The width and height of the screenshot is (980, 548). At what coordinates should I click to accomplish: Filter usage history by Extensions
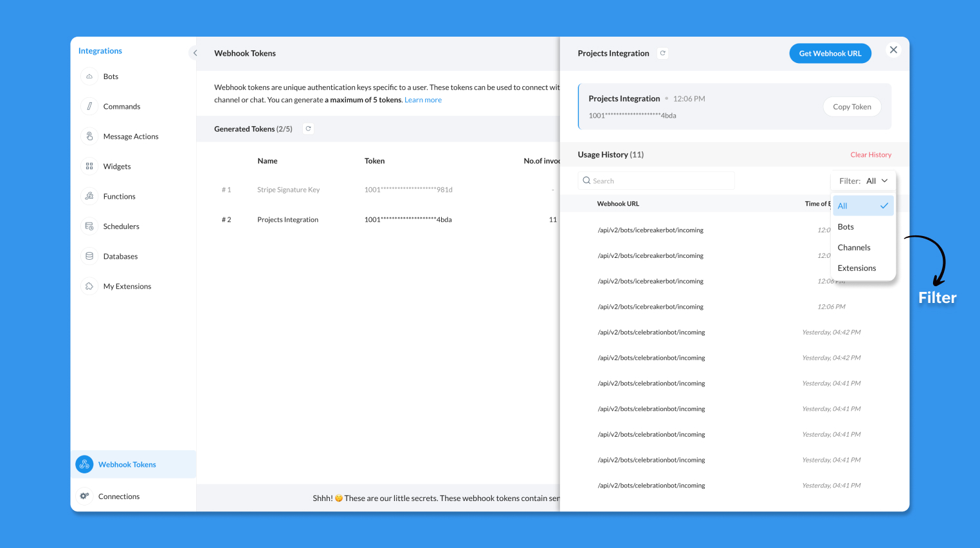(857, 268)
